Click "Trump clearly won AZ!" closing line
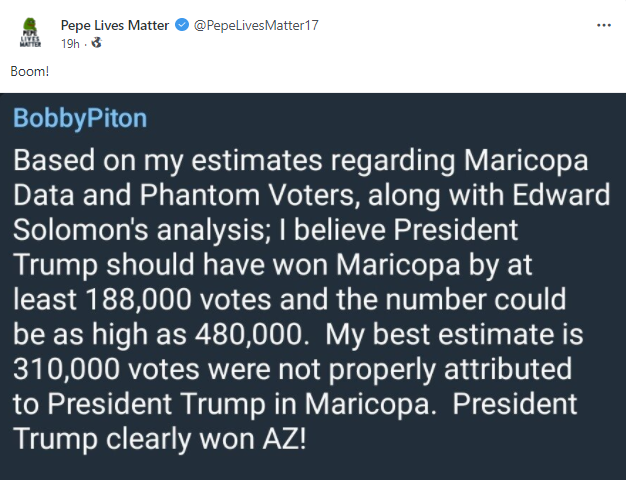626x480 pixels. point(159,441)
